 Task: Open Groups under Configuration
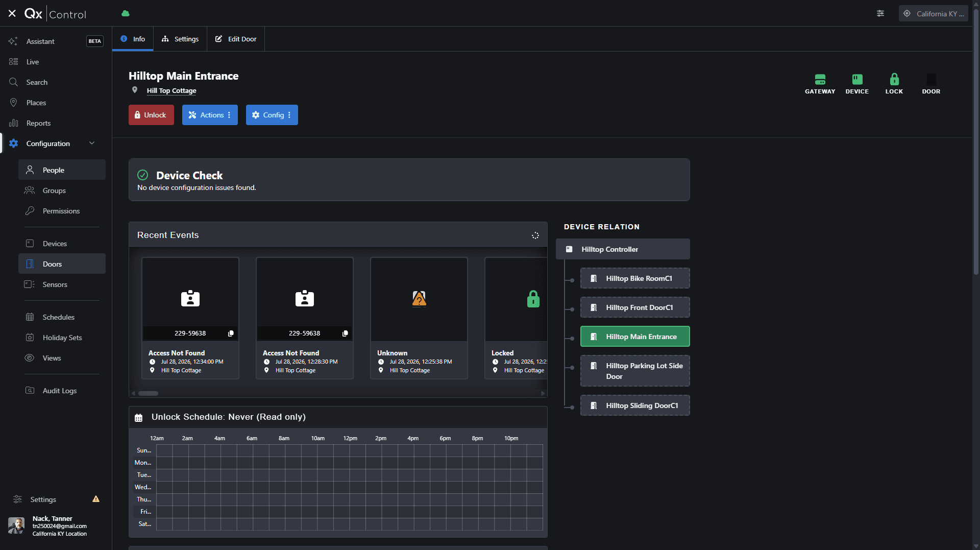[x=62, y=190]
